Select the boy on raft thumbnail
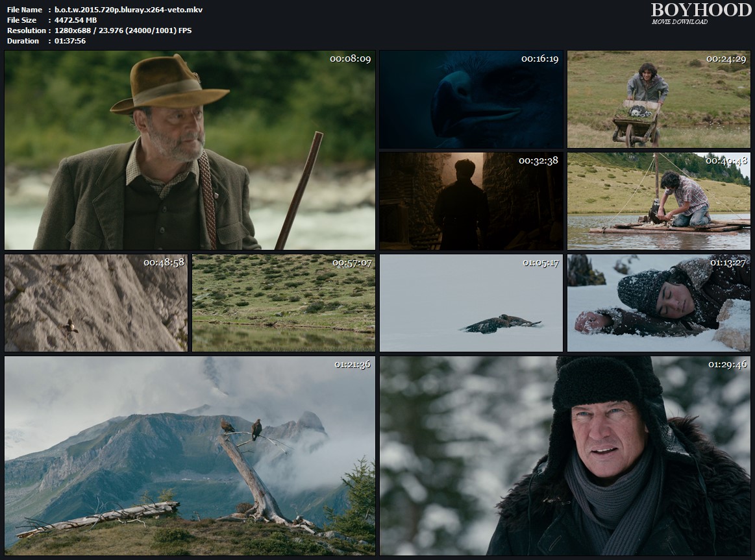Screen dimensions: 755x560 click(x=658, y=201)
